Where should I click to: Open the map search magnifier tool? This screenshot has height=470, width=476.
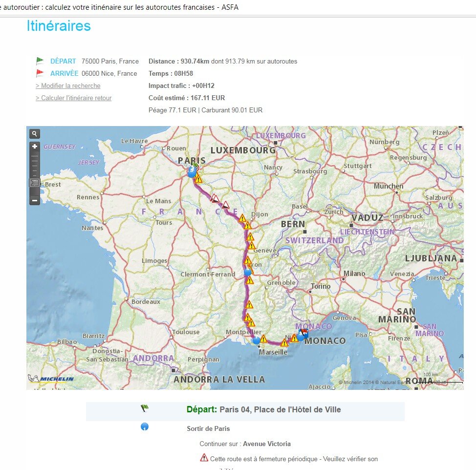click(x=35, y=133)
